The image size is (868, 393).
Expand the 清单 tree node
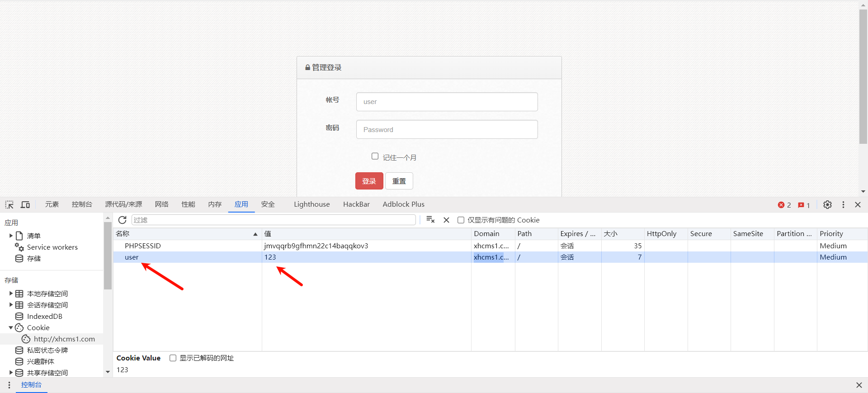(11, 236)
